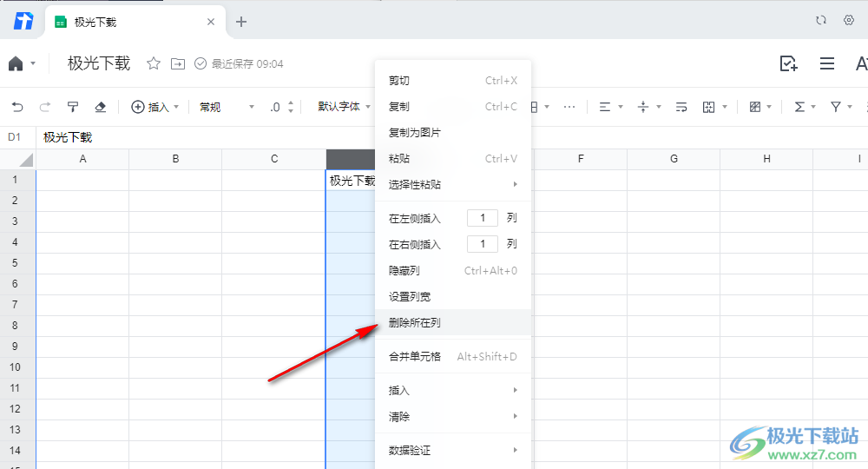Choose 合并单元格 from context menu

click(x=453, y=357)
